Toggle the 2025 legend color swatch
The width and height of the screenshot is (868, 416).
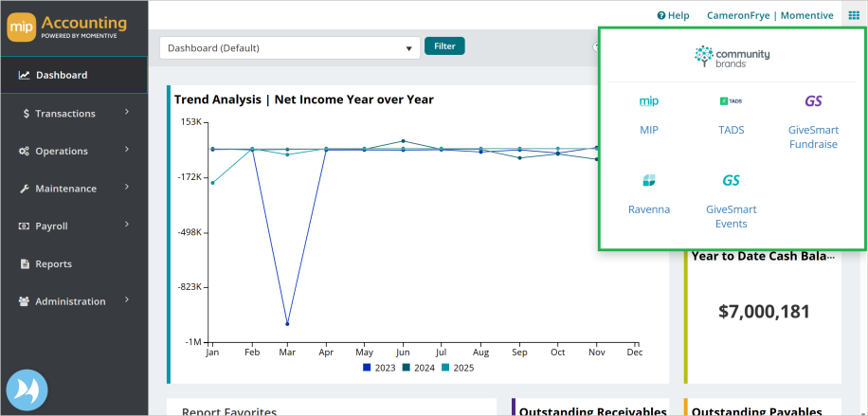click(445, 368)
